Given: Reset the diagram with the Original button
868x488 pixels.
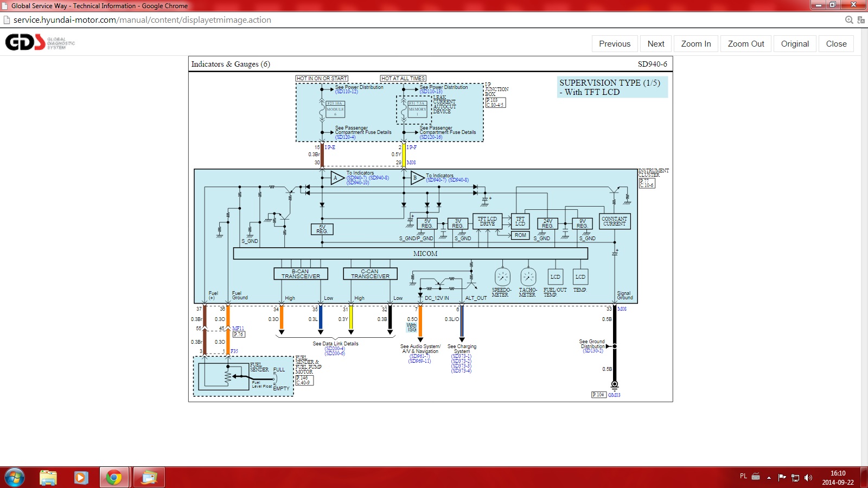Looking at the screenshot, I should 794,44.
